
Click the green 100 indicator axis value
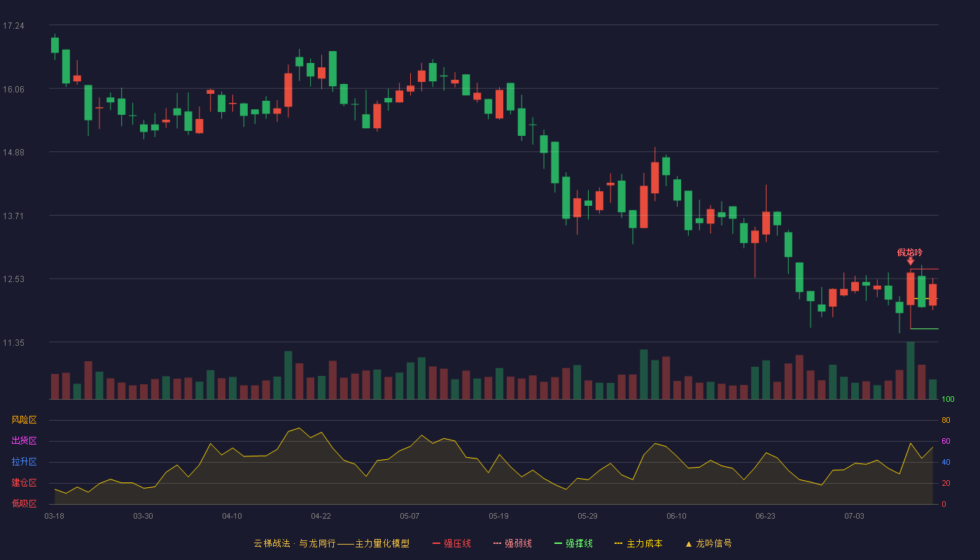click(x=948, y=400)
